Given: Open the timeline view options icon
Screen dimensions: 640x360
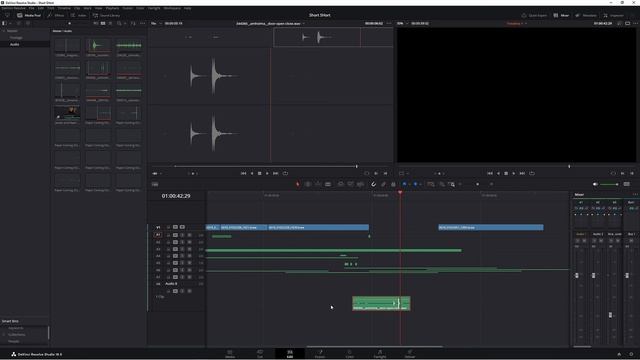Looking at the screenshot, I should [x=155, y=184].
